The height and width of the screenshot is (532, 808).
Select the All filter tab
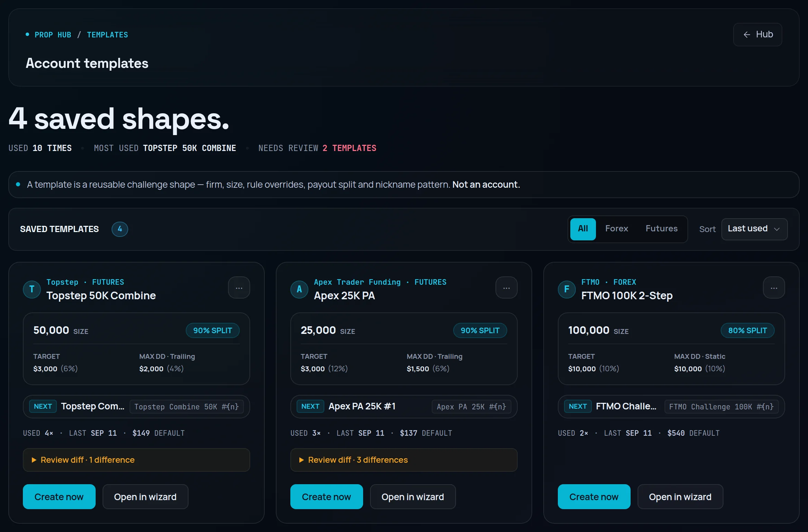coord(583,229)
